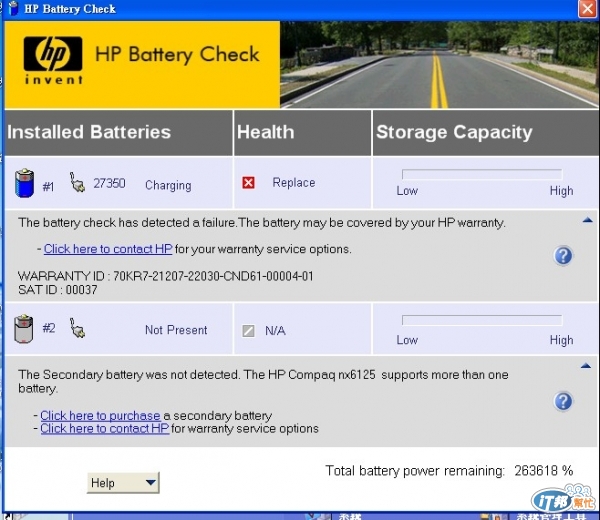Click the 27350 value for battery #1

pos(109,183)
